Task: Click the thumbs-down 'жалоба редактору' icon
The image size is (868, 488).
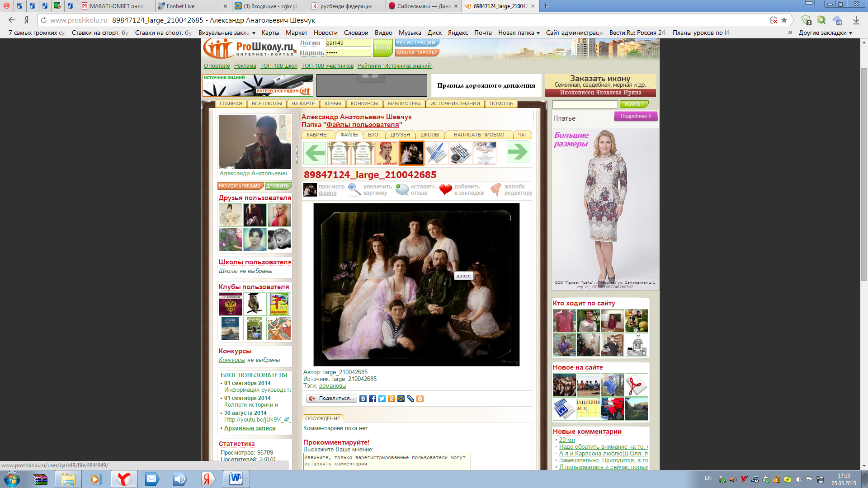Action: click(496, 189)
